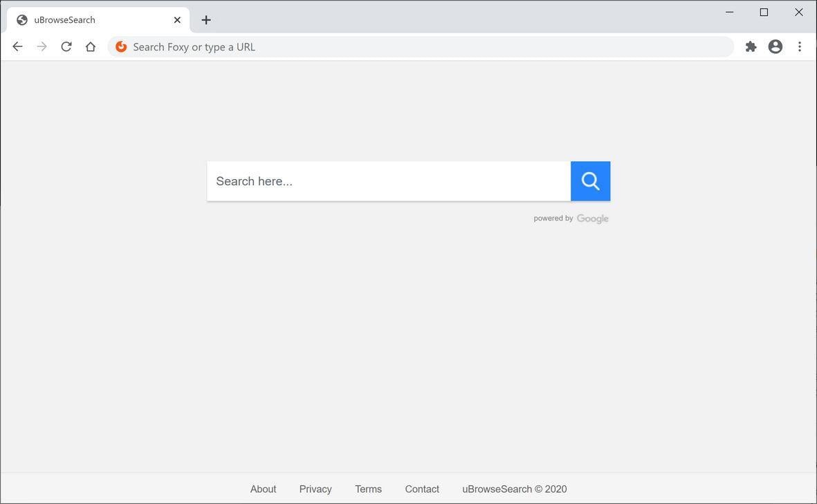Viewport: 817px width, 504px height.
Task: Open the About link in footer
Action: pyautogui.click(x=263, y=489)
